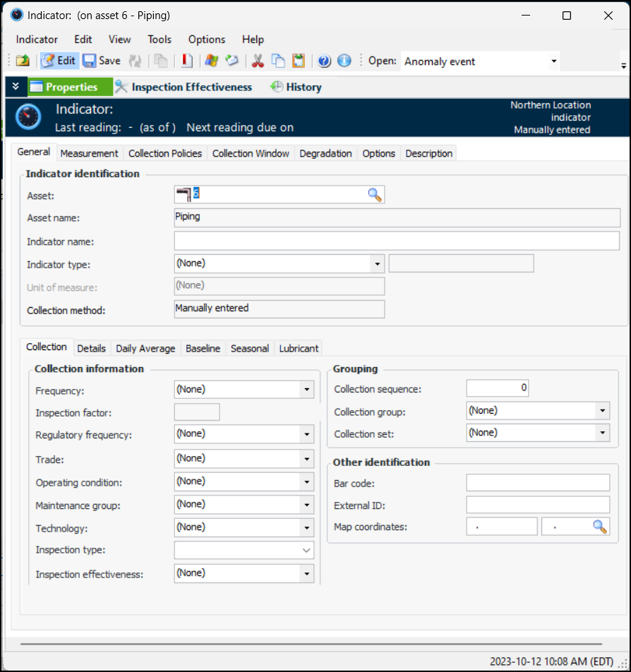Open Help with the question mark icon

pos(324,61)
